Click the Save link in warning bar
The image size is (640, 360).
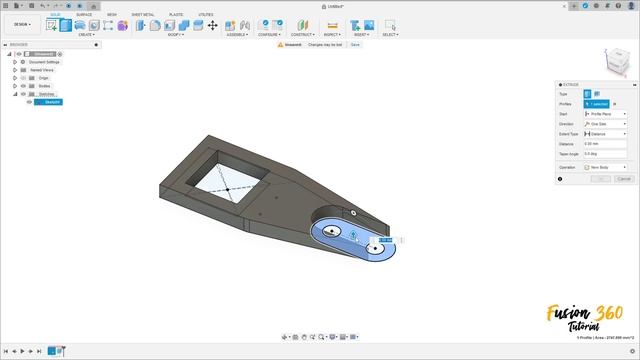click(x=355, y=44)
